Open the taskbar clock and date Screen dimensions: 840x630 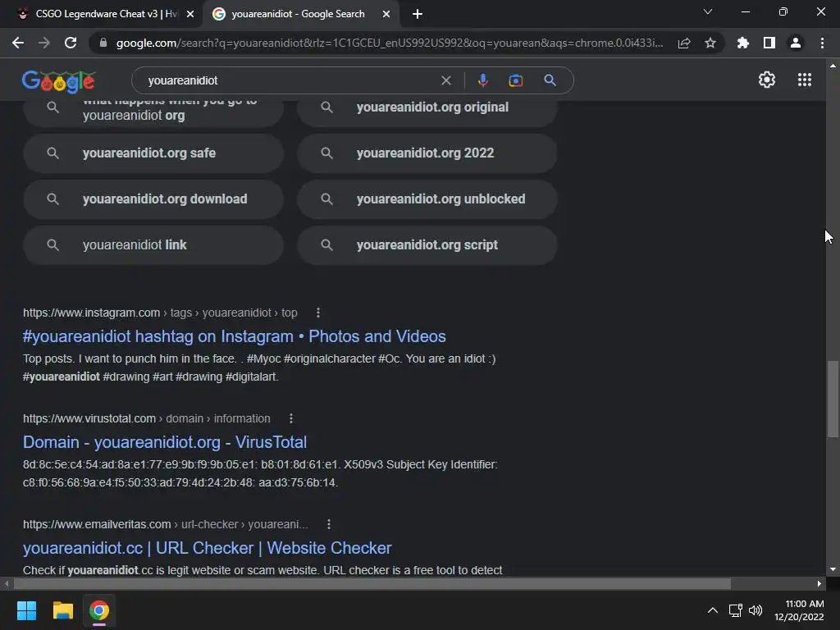point(799,610)
